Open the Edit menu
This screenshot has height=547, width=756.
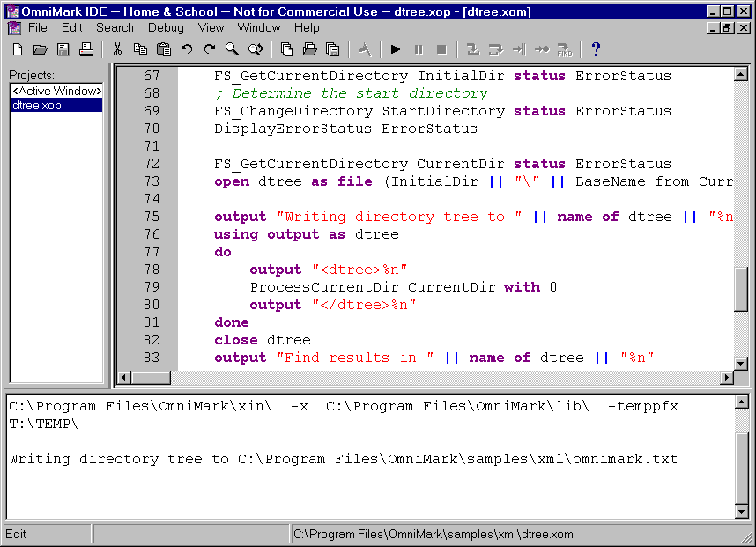(72, 28)
